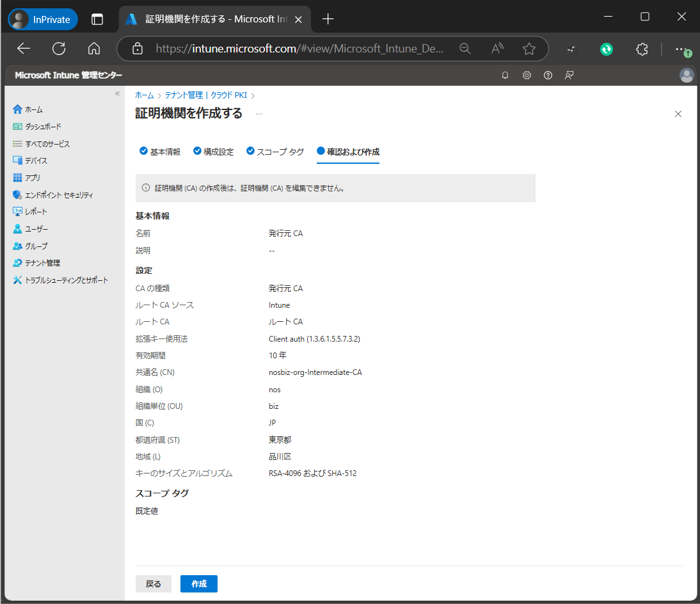Switch to the 基本情報 step tab
Viewport: 700px width, 604px height.
tap(160, 152)
